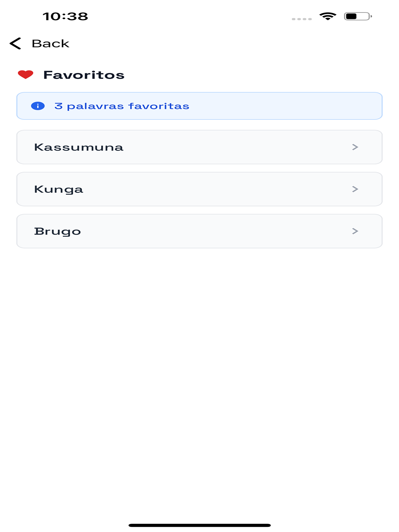Tap the home indicator bar
Image resolution: width=399 pixels, height=532 pixels.
[x=199, y=525]
